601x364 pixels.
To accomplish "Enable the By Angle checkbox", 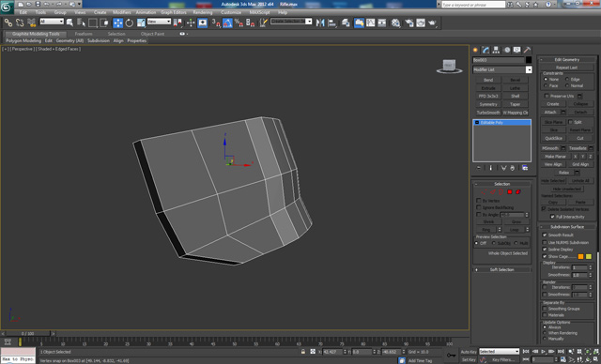I will pos(478,215).
